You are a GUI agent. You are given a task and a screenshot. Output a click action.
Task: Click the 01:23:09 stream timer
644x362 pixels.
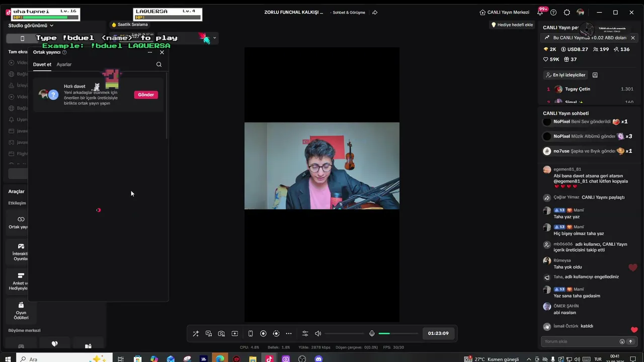[438, 333]
